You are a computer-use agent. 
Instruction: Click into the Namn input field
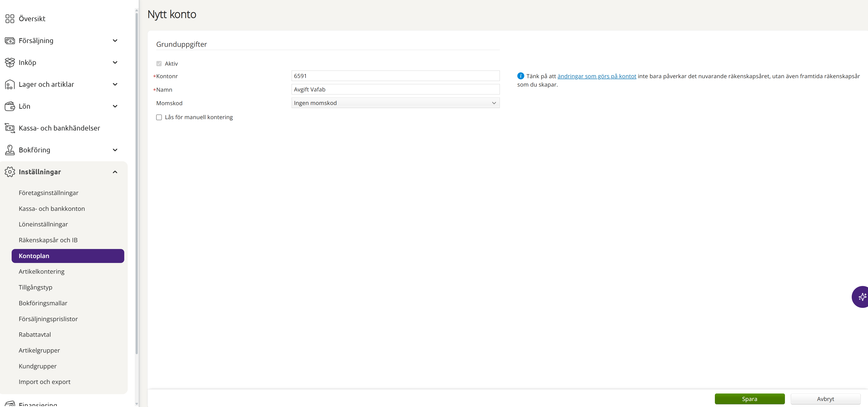[x=395, y=89]
